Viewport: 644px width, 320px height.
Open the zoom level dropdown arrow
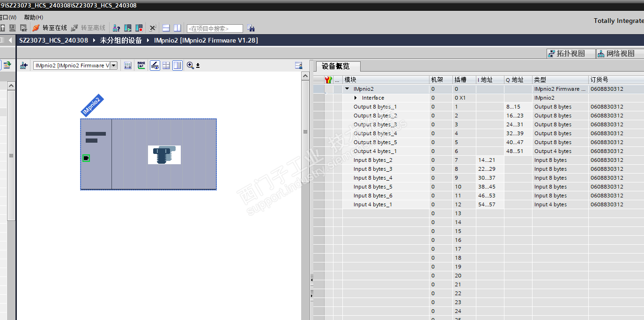pyautogui.click(x=198, y=65)
